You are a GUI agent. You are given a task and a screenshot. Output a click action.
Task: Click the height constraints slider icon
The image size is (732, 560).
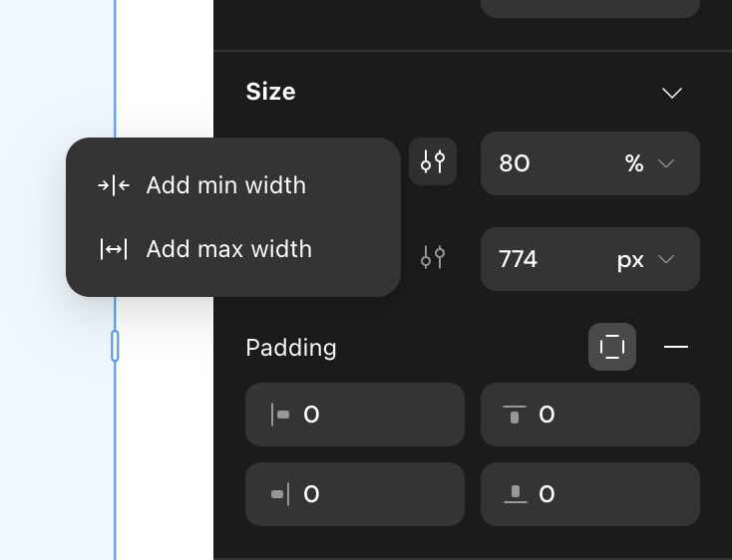(433, 257)
